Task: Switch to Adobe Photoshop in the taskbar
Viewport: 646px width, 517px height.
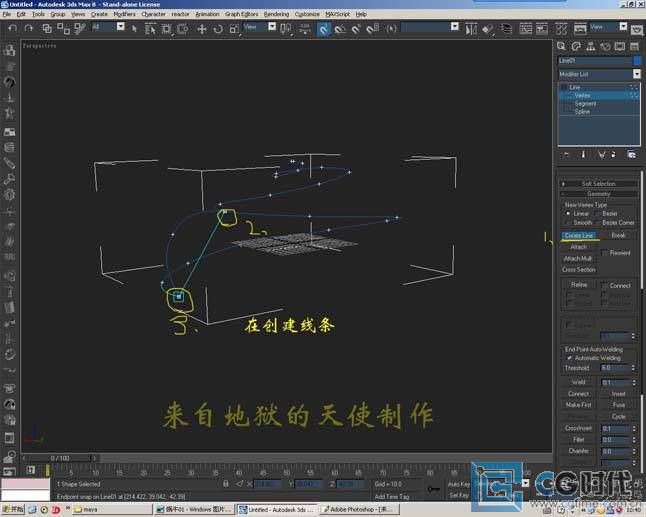Action: (360, 510)
